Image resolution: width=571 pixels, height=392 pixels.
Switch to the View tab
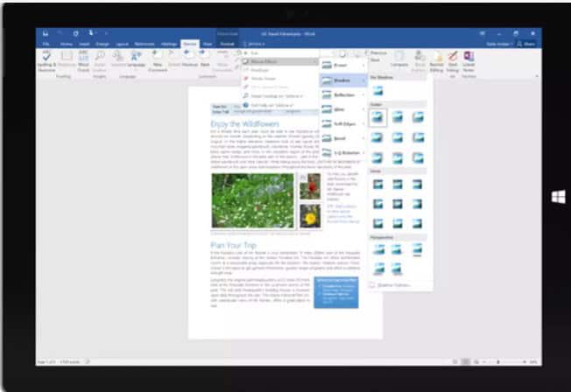pos(208,44)
